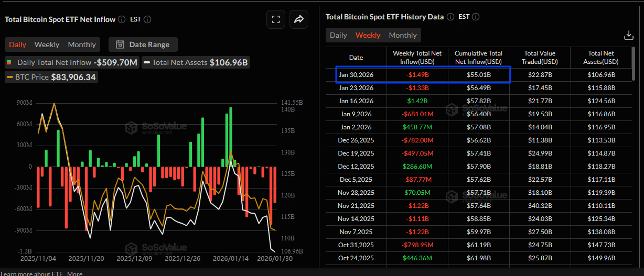Switch the chart to Monthly view
The width and height of the screenshot is (644, 276).
(82, 45)
